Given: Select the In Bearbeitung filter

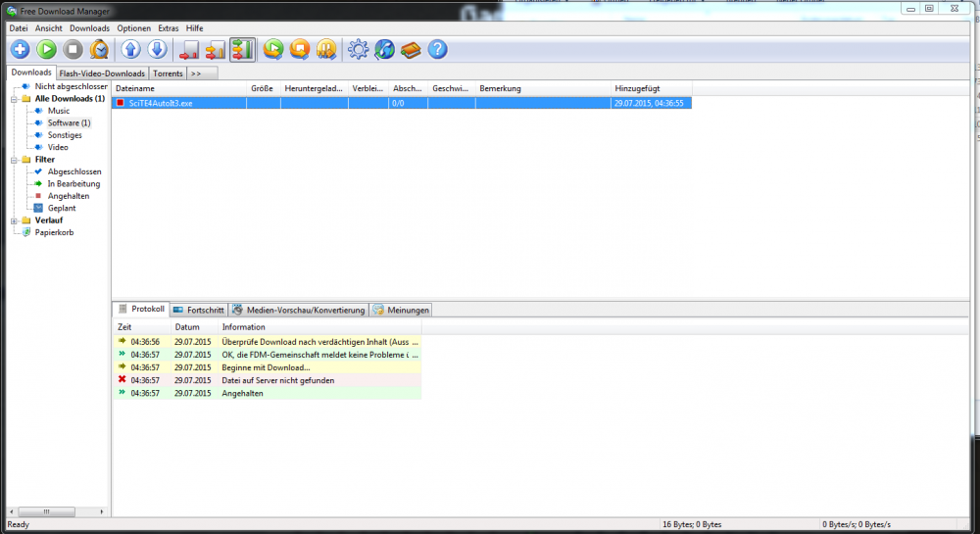Looking at the screenshot, I should coord(73,183).
